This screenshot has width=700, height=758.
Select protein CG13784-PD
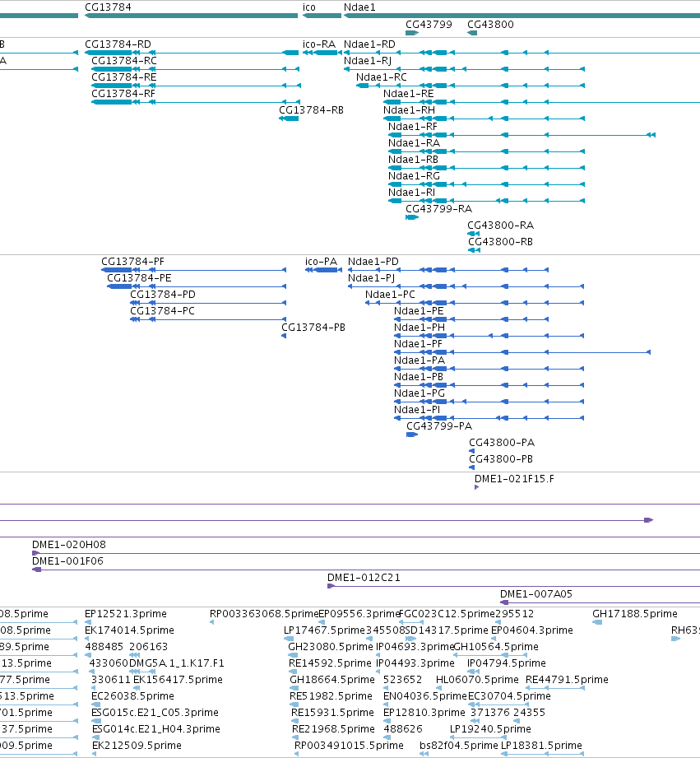click(x=208, y=303)
